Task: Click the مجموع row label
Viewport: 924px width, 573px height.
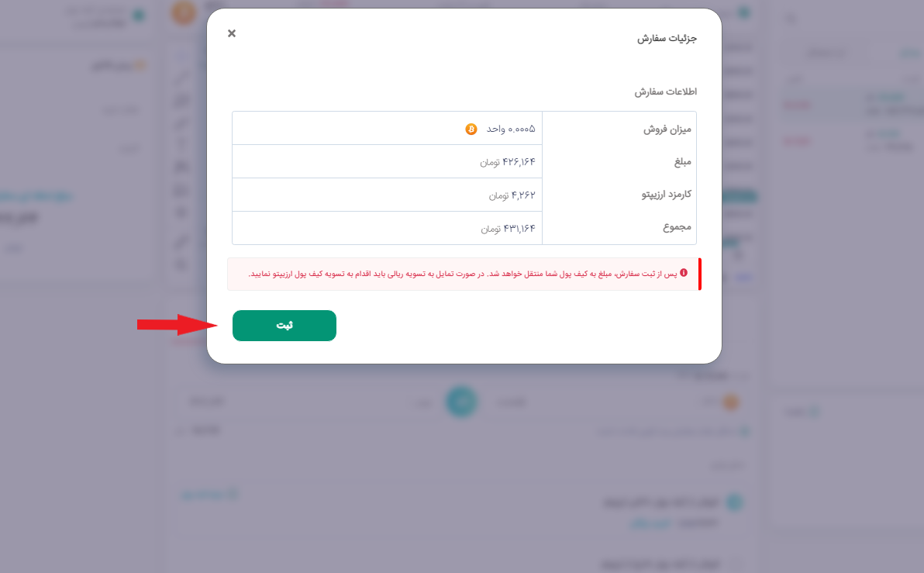Action: click(677, 227)
